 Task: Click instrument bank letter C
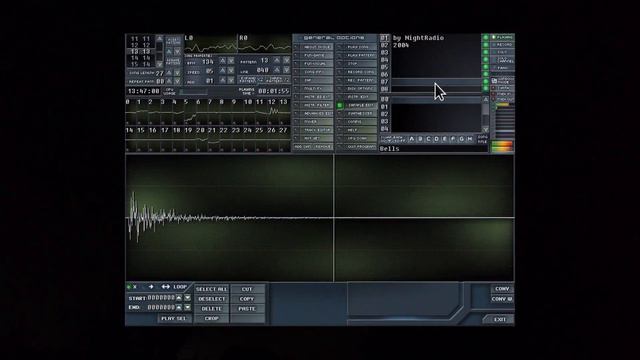(x=428, y=139)
